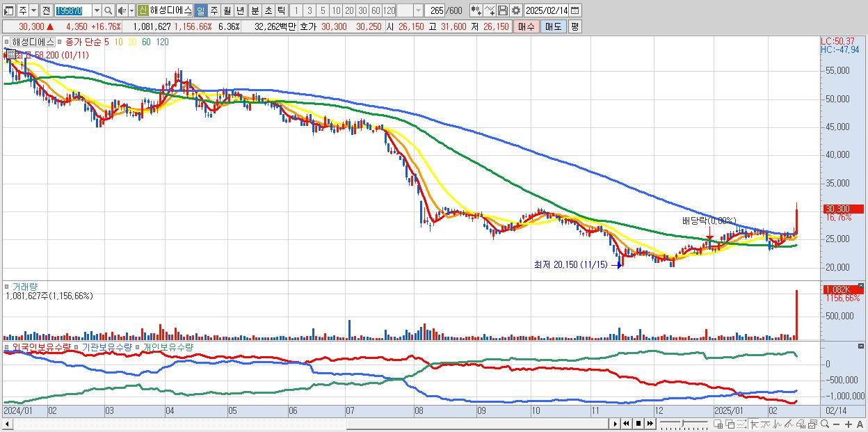Click the dashed range chart icon

(742, 424)
